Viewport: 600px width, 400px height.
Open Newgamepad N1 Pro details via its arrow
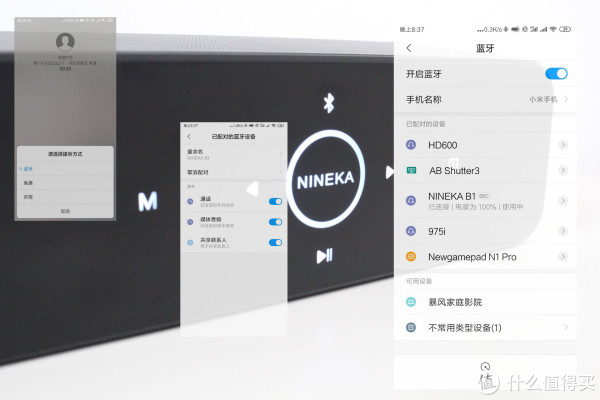click(563, 256)
